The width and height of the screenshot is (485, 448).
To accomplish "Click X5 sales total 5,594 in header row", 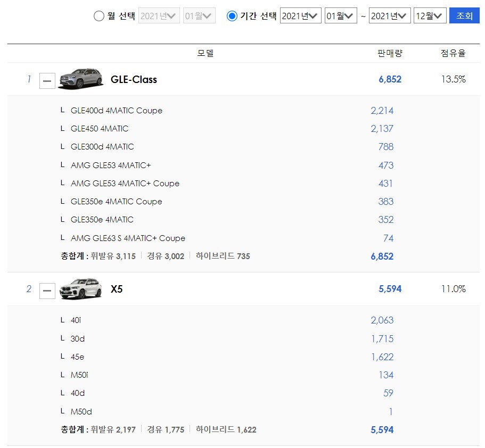I will [x=390, y=289].
